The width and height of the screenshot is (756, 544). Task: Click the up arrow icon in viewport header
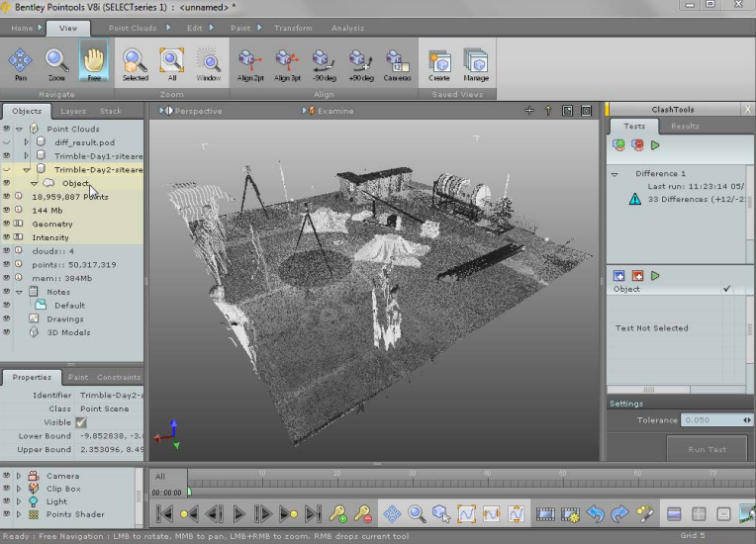[x=548, y=111]
